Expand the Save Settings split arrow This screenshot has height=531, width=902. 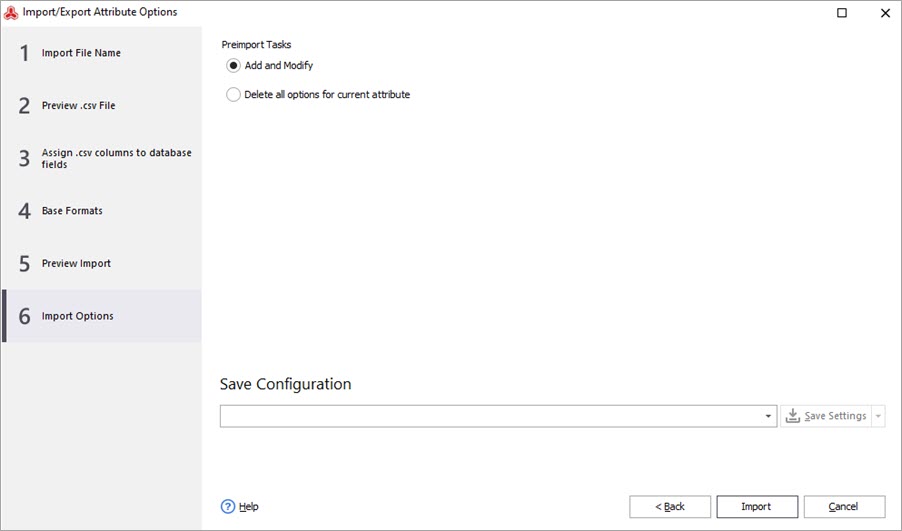(878, 416)
